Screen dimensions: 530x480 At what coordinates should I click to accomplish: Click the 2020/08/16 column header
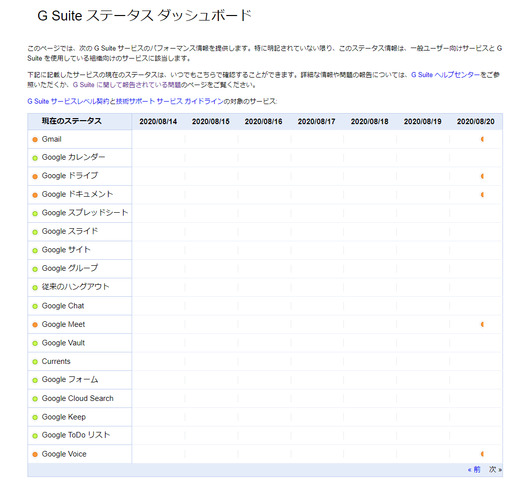(264, 122)
